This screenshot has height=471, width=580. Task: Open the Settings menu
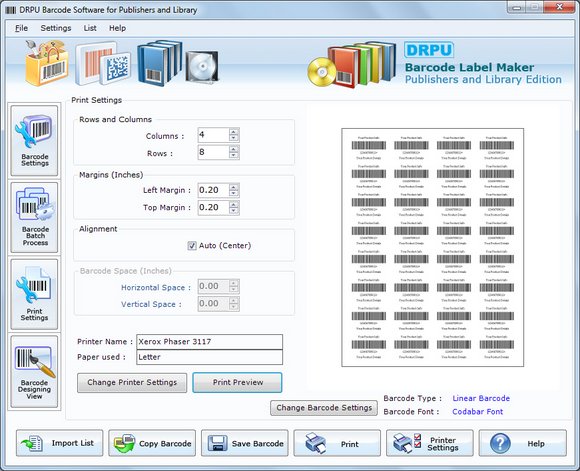tap(56, 28)
